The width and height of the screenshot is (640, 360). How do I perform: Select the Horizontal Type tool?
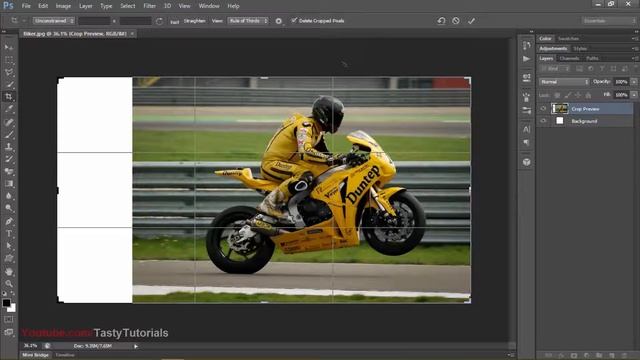9,233
